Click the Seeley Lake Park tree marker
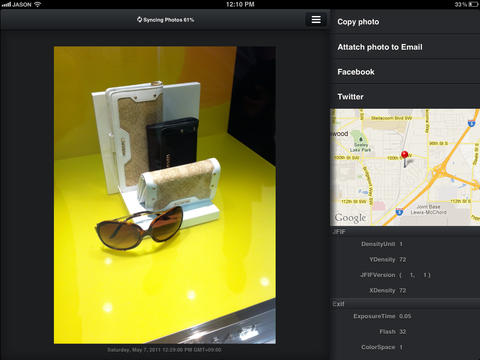480x360 pixels. [x=361, y=139]
